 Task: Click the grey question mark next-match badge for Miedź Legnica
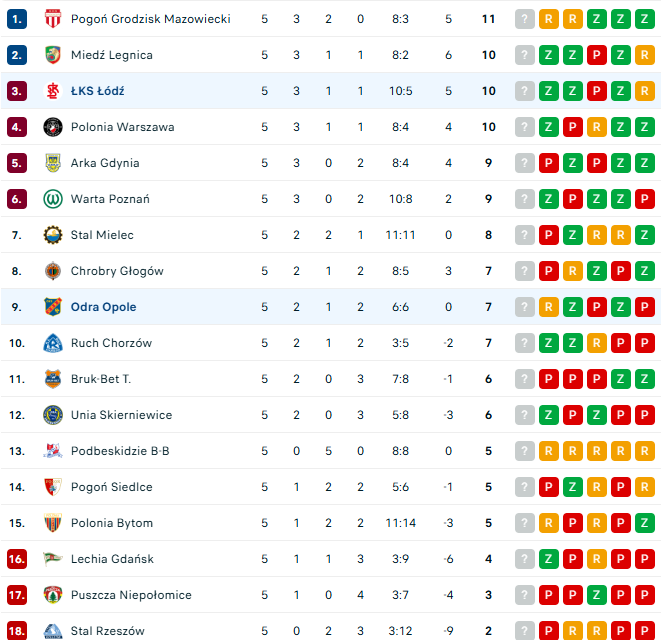[x=524, y=55]
